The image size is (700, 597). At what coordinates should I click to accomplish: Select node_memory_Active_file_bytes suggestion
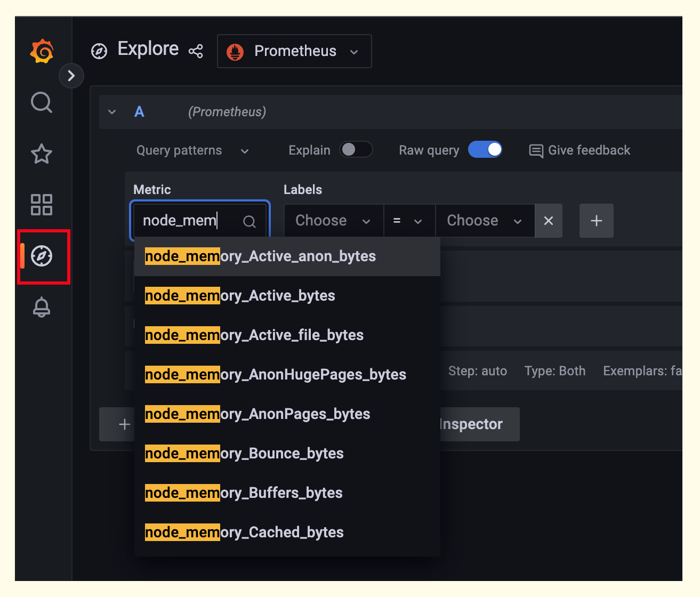pyautogui.click(x=287, y=335)
